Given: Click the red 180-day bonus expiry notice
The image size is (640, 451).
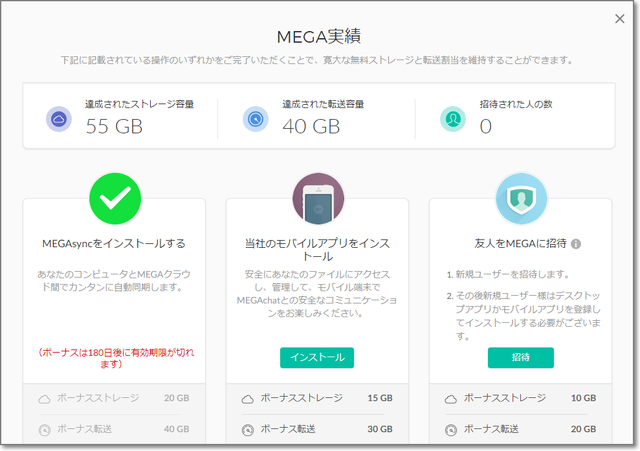Looking at the screenshot, I should (115, 358).
